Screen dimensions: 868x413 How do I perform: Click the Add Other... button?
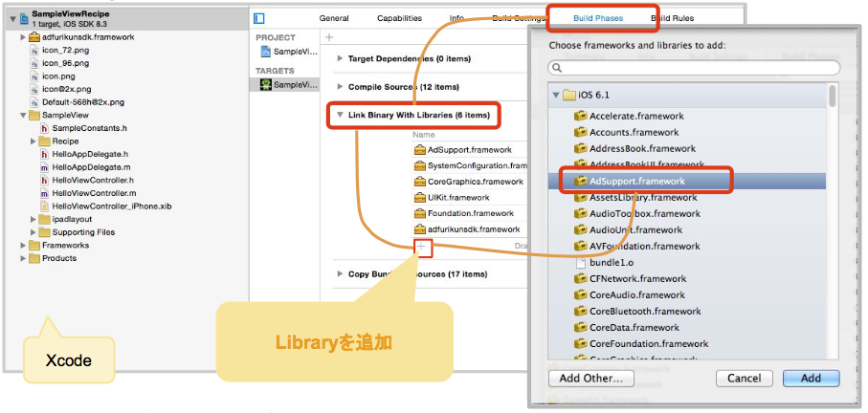[x=591, y=379]
